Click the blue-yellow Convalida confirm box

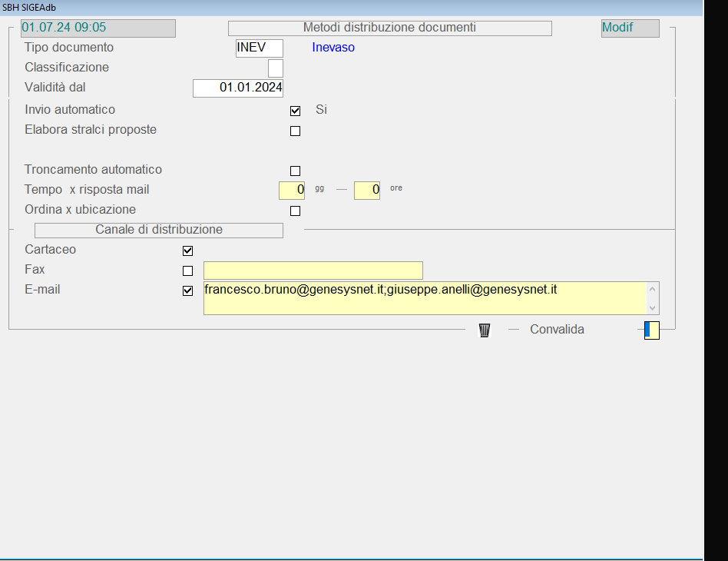651,330
